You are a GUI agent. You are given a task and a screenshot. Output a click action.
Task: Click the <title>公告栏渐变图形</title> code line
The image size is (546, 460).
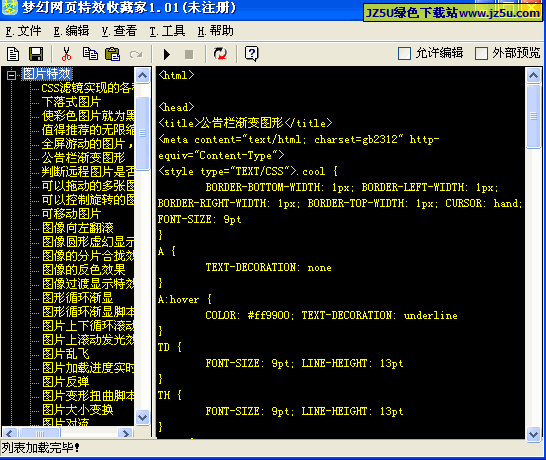(245, 123)
